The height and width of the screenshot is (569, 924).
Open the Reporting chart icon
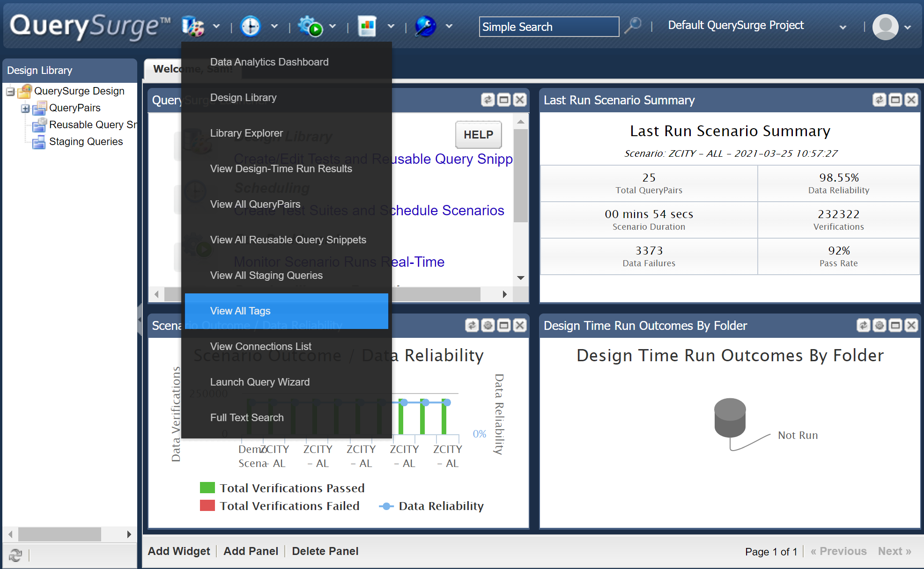click(x=367, y=26)
